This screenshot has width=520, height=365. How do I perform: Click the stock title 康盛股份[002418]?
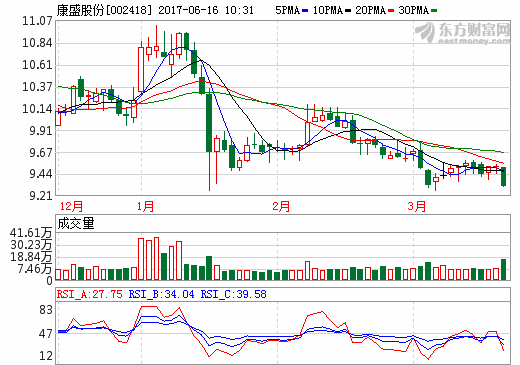click(x=104, y=10)
